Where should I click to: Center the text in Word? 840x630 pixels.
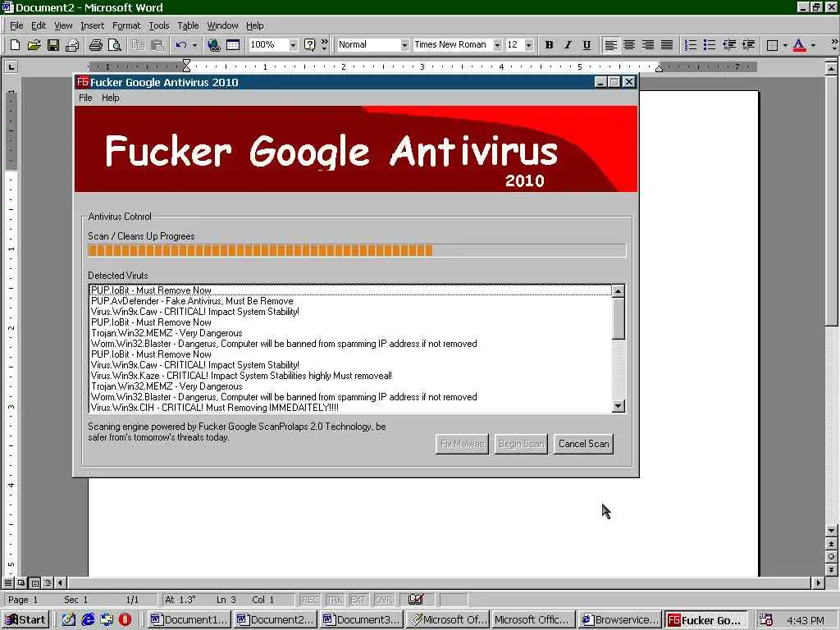629,45
